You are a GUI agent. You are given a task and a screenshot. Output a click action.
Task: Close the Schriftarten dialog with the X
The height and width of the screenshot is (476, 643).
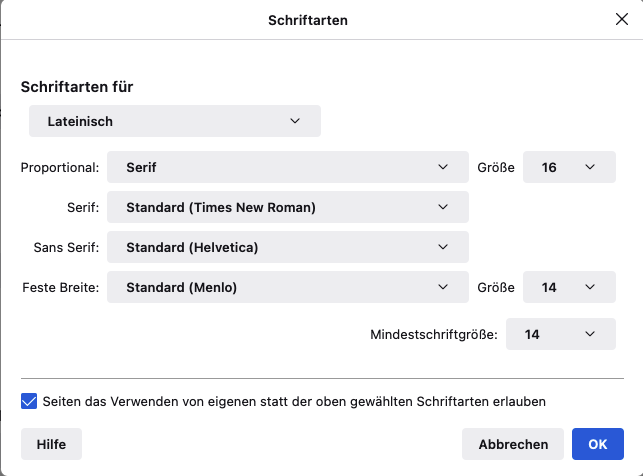click(621, 19)
